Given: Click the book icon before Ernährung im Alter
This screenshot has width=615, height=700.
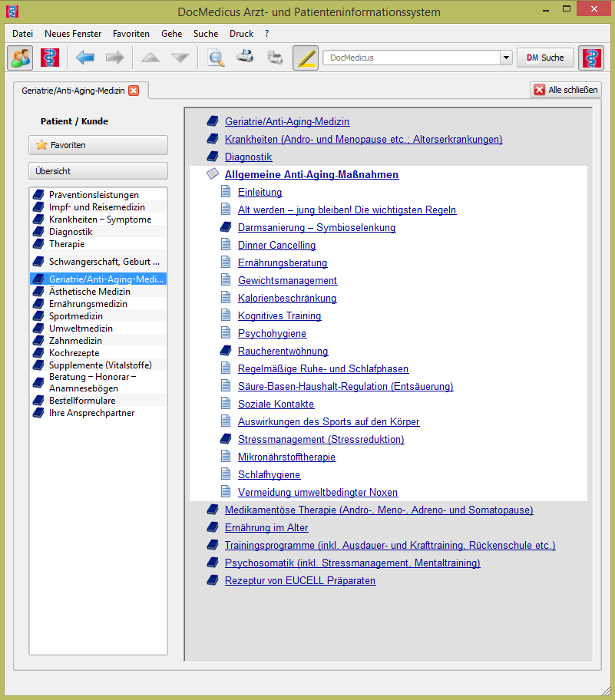Looking at the screenshot, I should pos(213,527).
